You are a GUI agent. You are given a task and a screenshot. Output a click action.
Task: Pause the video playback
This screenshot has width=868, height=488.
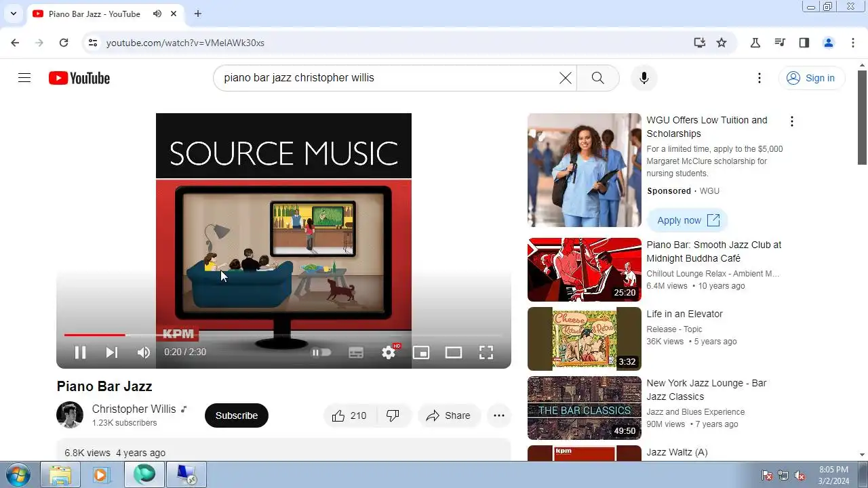click(x=80, y=352)
